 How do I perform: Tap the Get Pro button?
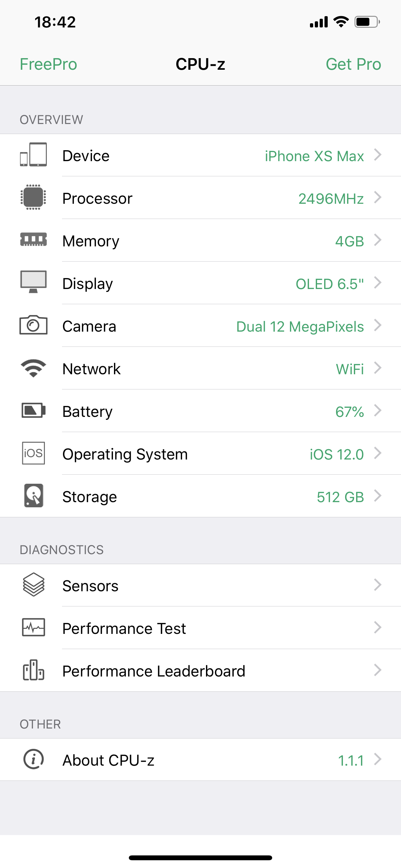point(353,64)
